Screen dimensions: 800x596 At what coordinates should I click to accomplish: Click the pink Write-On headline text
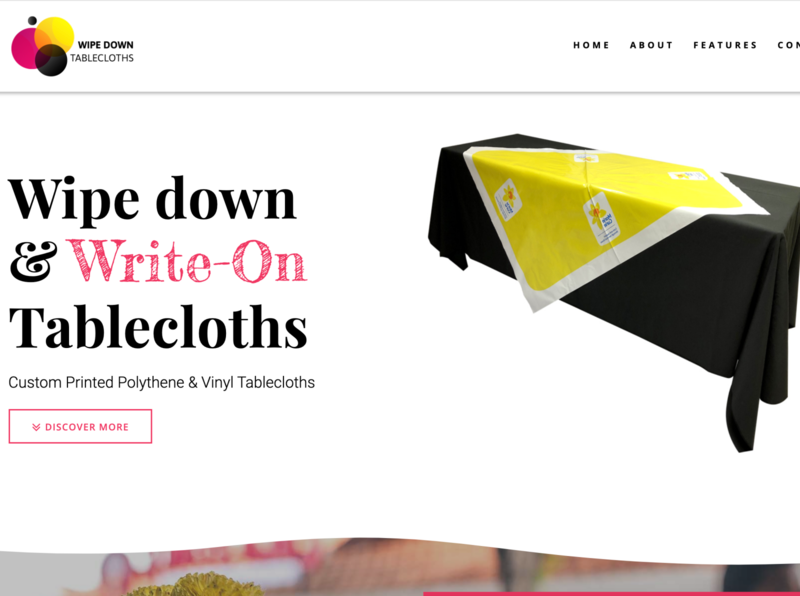(x=187, y=262)
